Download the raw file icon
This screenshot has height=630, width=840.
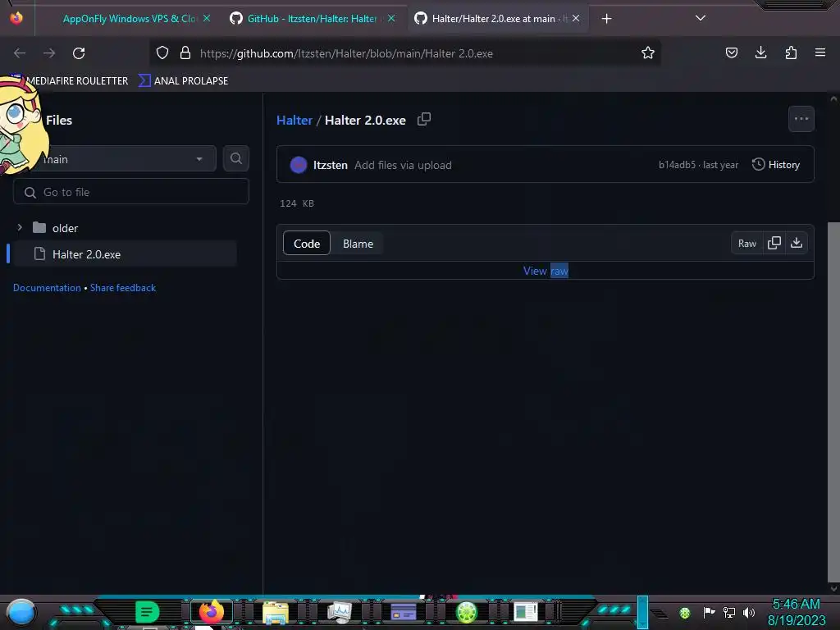tap(797, 243)
